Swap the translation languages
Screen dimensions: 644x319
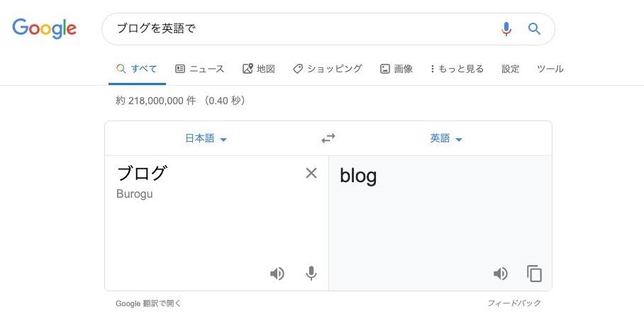[328, 139]
